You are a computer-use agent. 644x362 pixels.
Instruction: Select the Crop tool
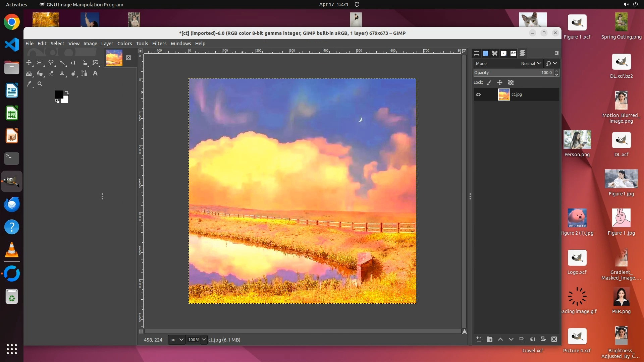[73, 63]
